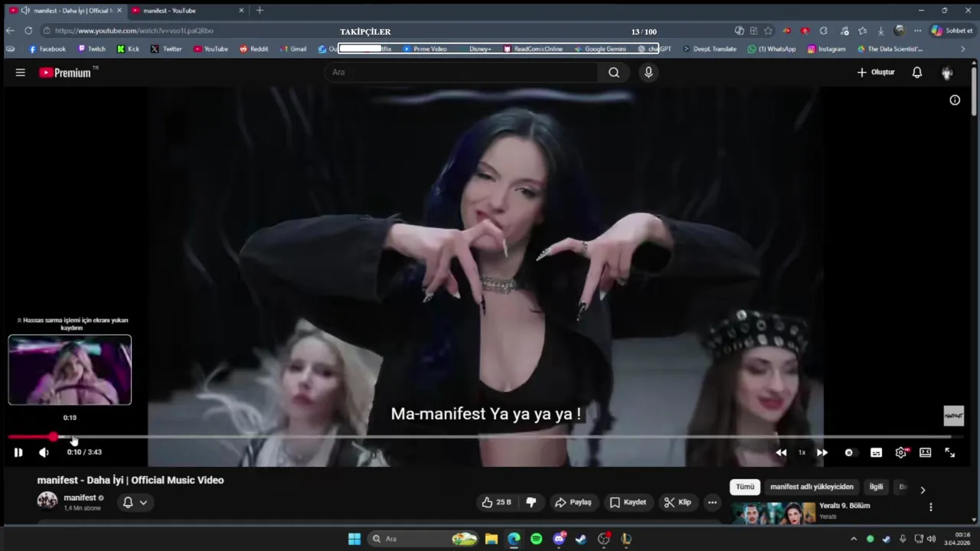Select the 'İlgili' filter chip
Viewport: 980px width, 551px height.
[876, 487]
